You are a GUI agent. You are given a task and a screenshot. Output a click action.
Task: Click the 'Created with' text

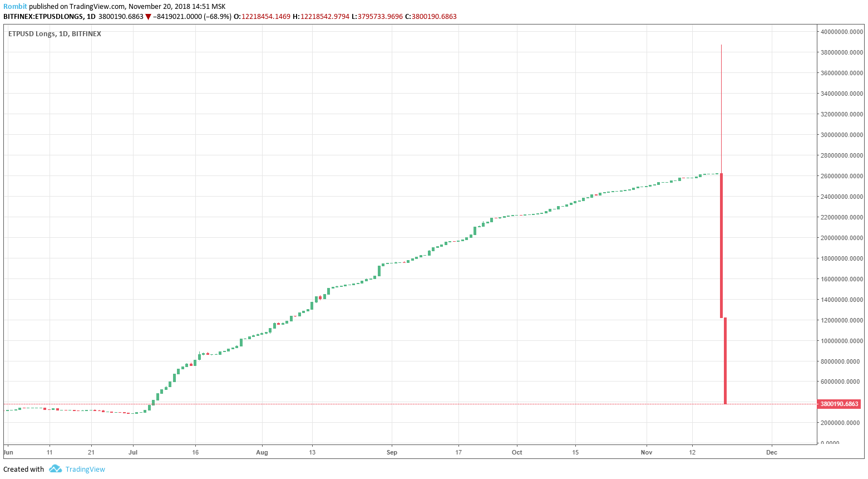23,470
